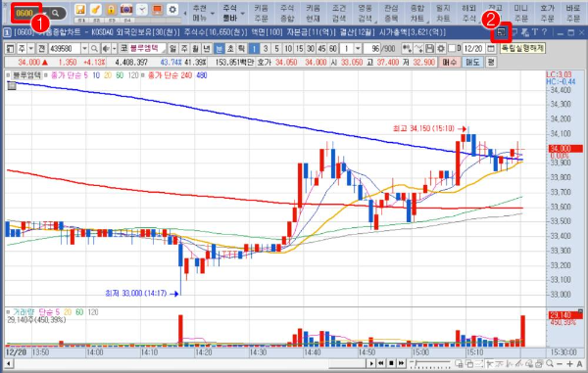The height and width of the screenshot is (373, 588).
Task: Click the rewind button in playback bar
Action: (380, 363)
